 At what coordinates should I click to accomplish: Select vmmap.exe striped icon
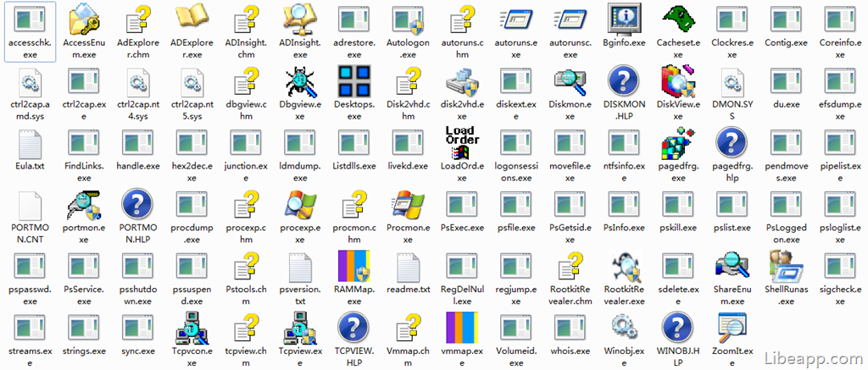[x=462, y=329]
